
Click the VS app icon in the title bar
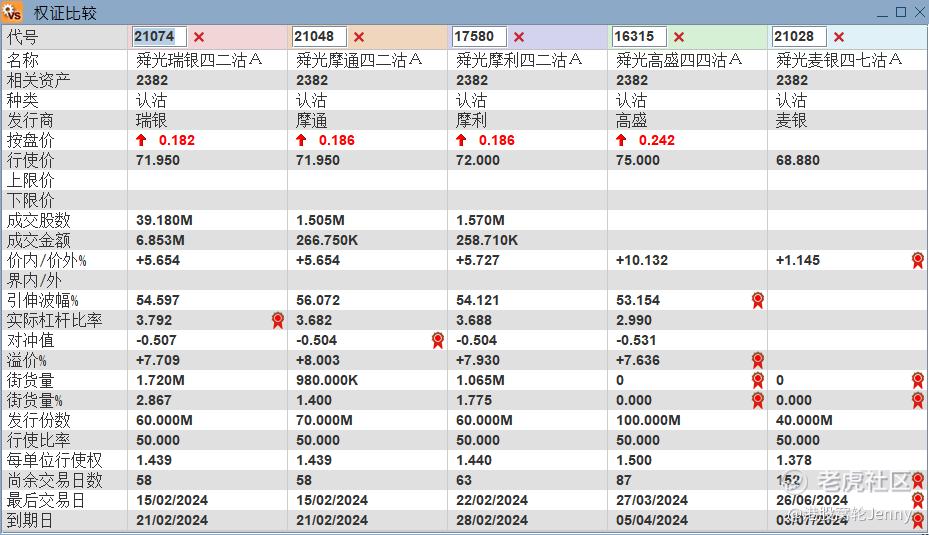click(12, 12)
